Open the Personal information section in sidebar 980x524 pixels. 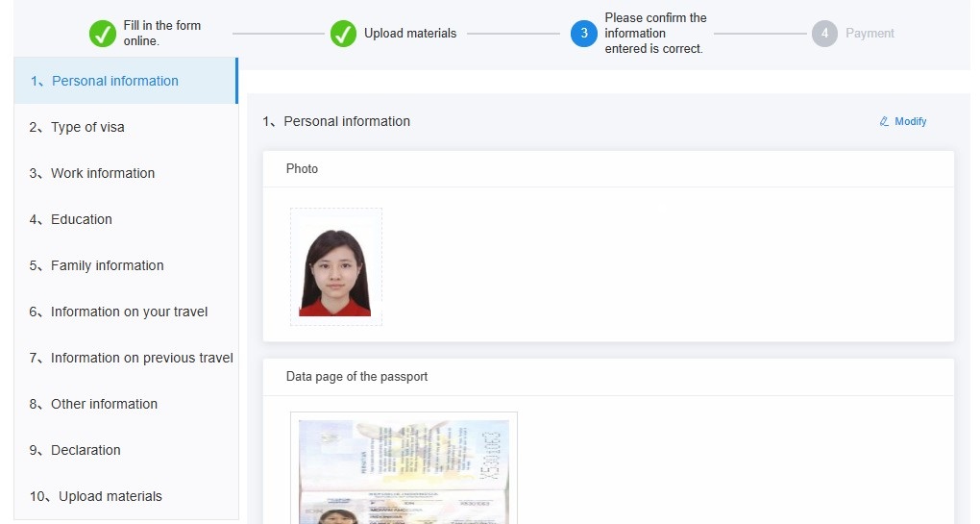(114, 81)
